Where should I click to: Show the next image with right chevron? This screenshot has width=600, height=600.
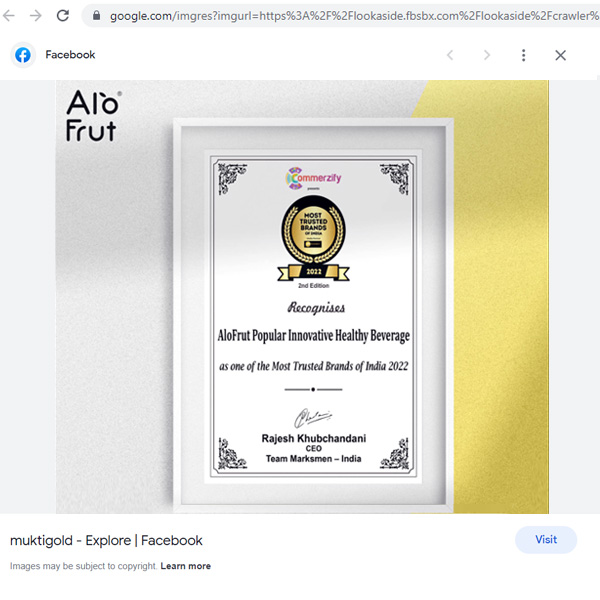click(x=487, y=55)
